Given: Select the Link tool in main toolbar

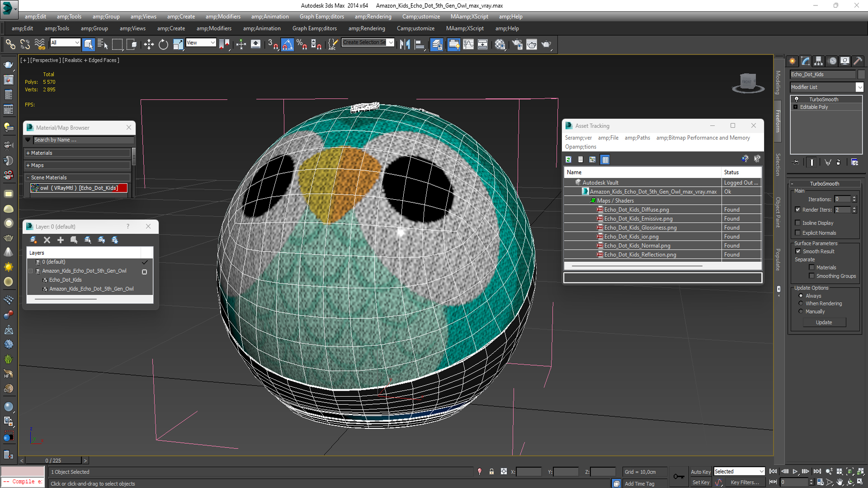Looking at the screenshot, I should (x=10, y=44).
